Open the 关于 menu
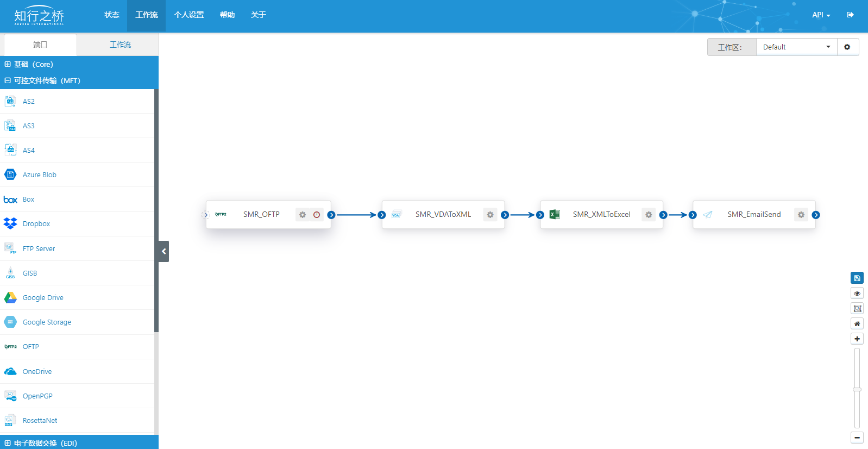Screen dimensions: 868x449 coord(259,15)
